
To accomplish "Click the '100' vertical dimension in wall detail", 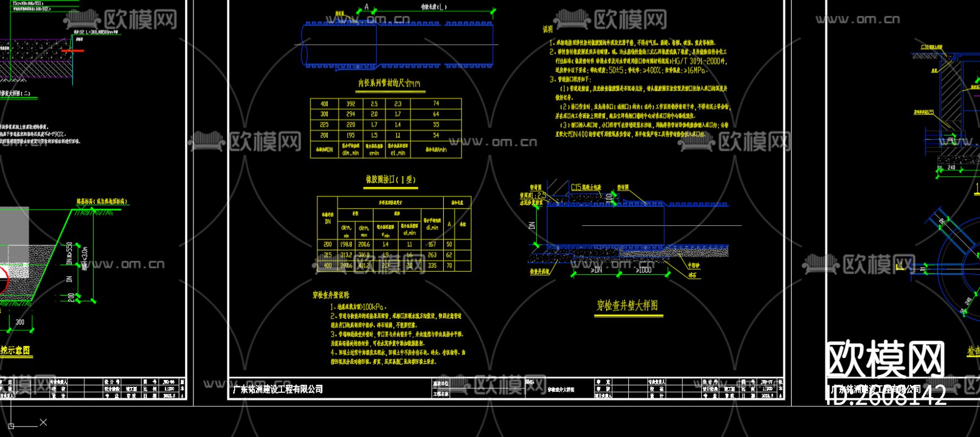I will coord(609,199).
